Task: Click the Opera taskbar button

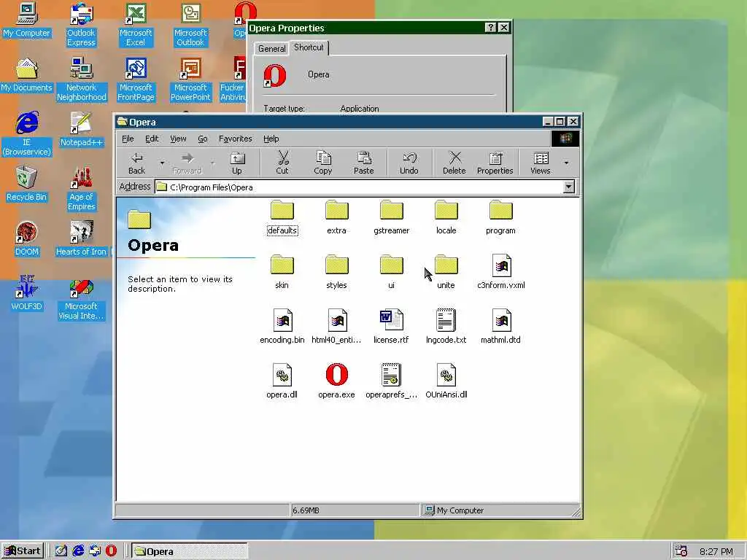Action: pyautogui.click(x=190, y=551)
